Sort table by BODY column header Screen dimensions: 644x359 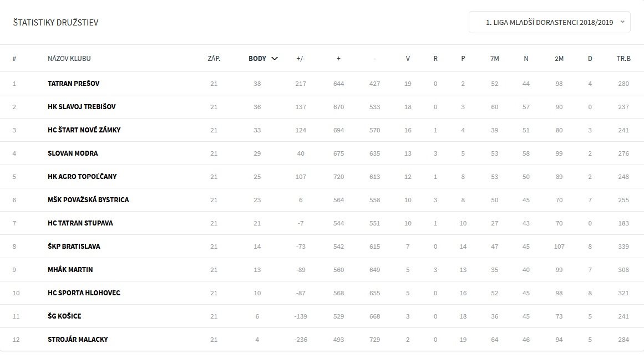[257, 59]
